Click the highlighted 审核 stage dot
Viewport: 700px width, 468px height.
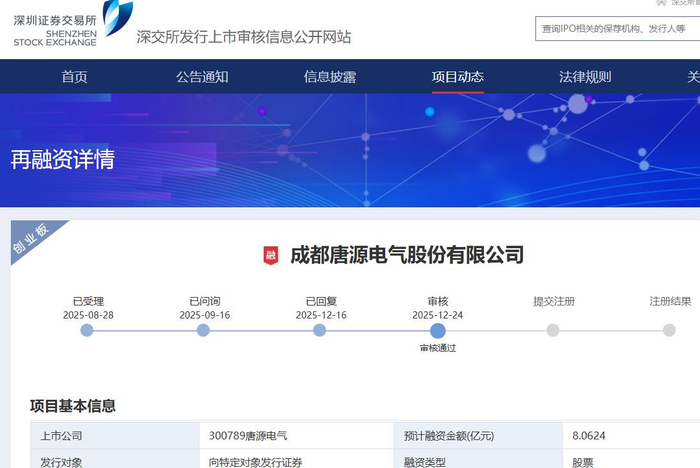[x=437, y=330]
